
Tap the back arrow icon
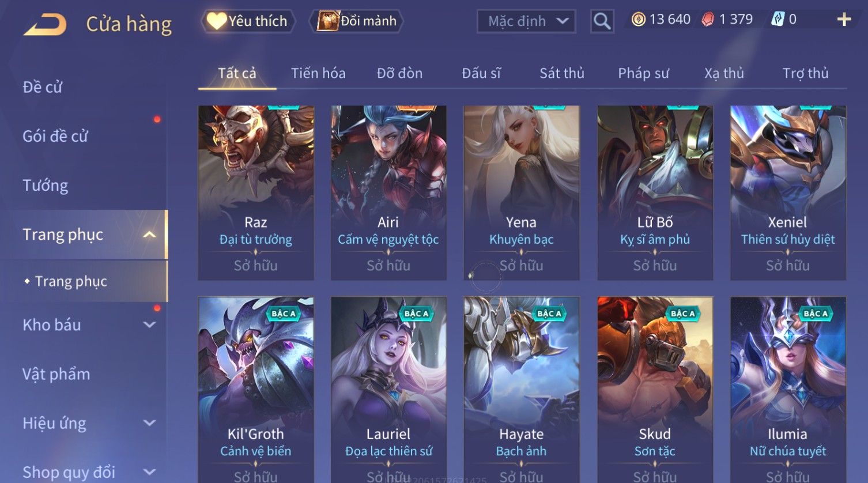tap(45, 24)
